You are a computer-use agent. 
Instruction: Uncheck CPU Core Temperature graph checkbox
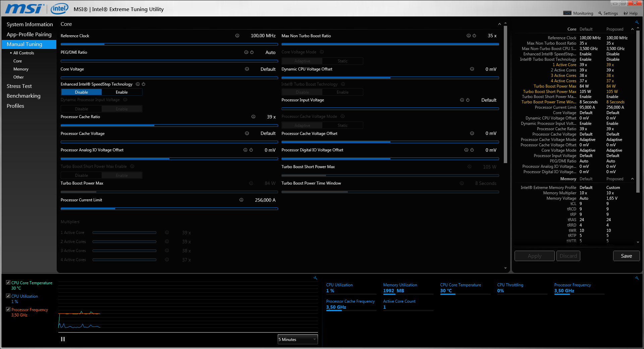[x=8, y=283]
